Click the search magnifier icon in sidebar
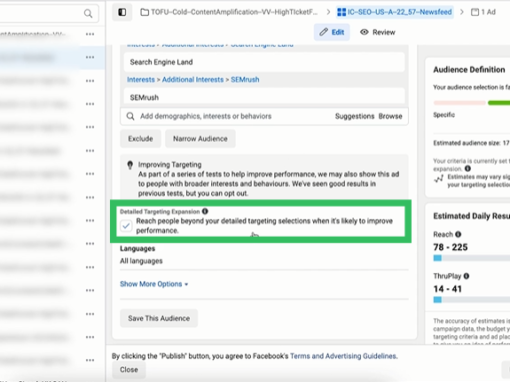Screen dimensions: 510x382 88,13
